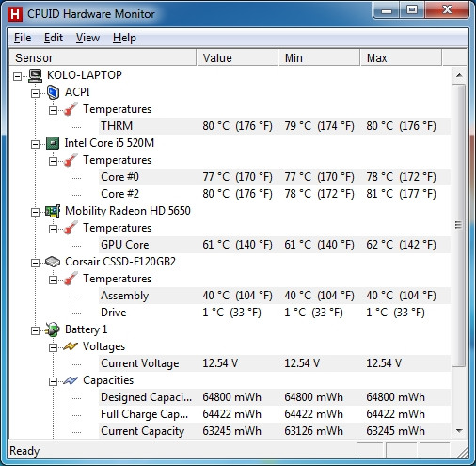Click the Max column header
This screenshot has height=466, width=476.
[x=401, y=57]
